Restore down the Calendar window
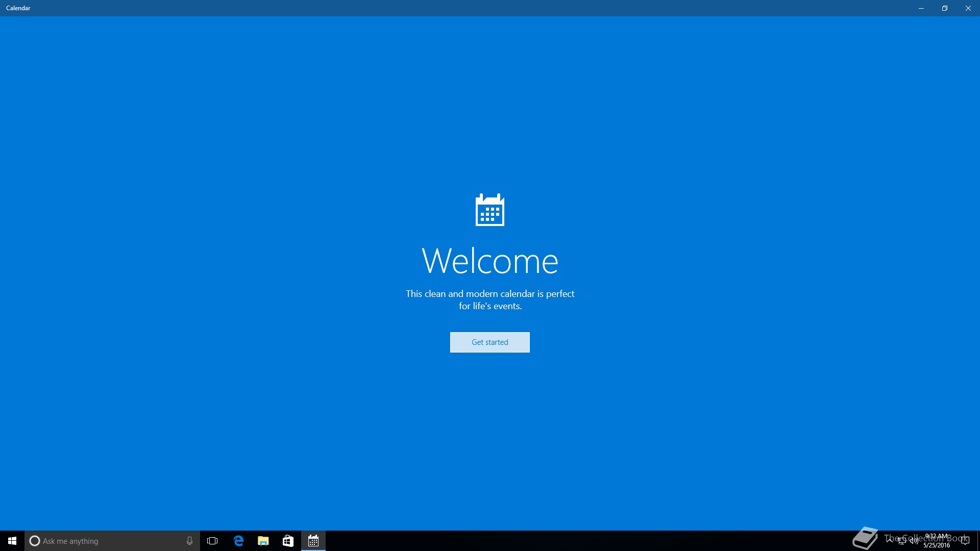980x551 pixels. click(x=945, y=8)
